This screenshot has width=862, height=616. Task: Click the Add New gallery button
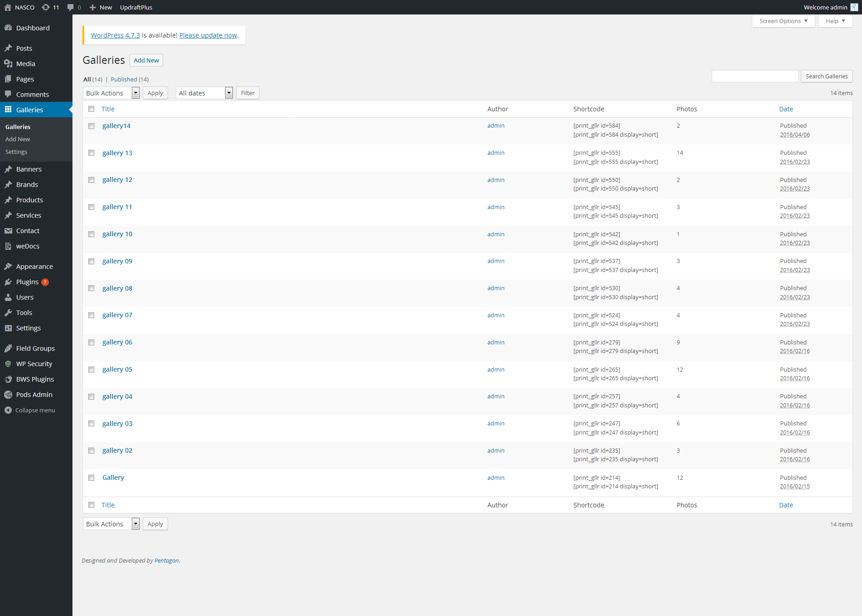146,61
